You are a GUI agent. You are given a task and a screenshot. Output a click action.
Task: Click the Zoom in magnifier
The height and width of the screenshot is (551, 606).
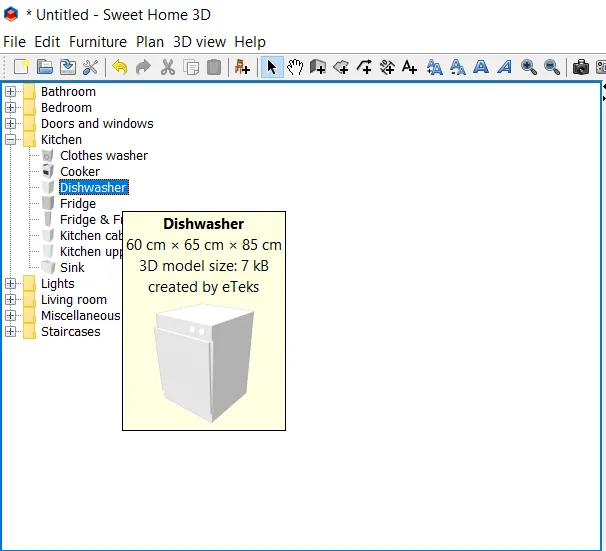(x=528, y=67)
